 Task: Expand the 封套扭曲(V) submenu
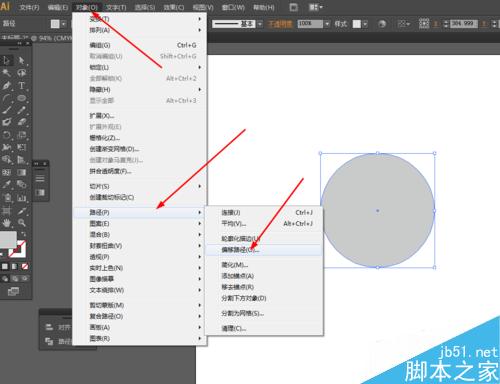[x=140, y=246]
